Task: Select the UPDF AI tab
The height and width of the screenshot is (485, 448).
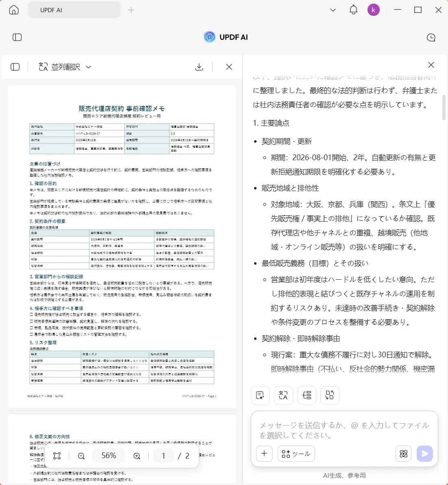Action: (74, 10)
